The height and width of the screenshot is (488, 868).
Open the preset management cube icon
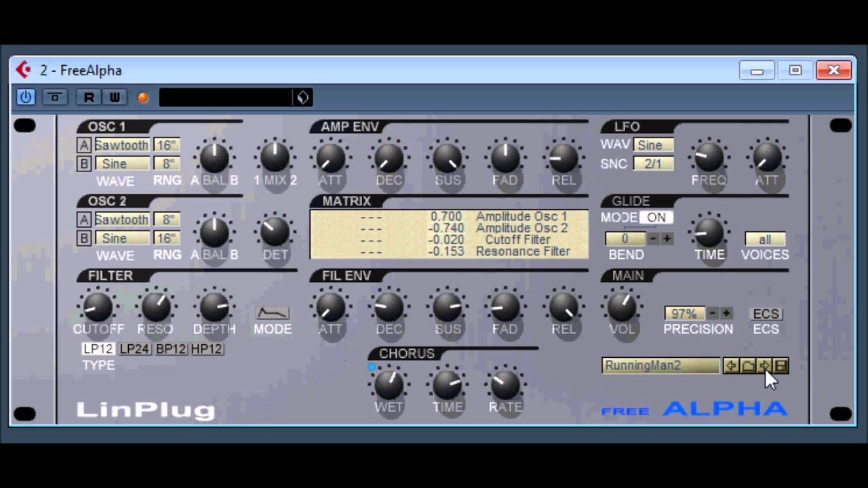pos(302,98)
